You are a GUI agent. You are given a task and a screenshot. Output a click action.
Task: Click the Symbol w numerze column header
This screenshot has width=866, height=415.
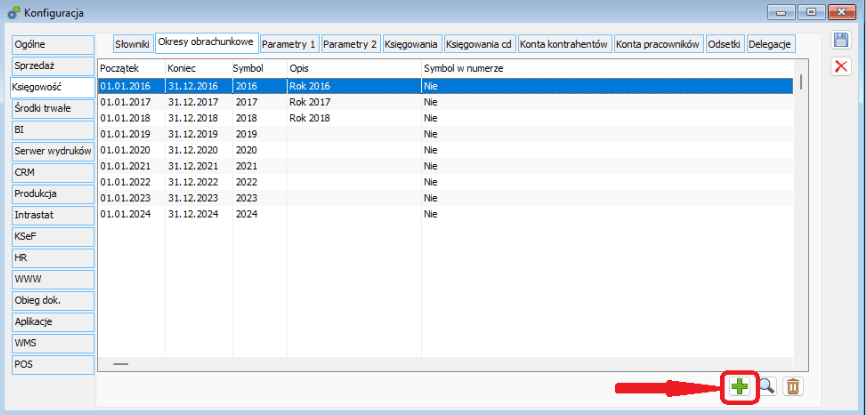(608, 68)
